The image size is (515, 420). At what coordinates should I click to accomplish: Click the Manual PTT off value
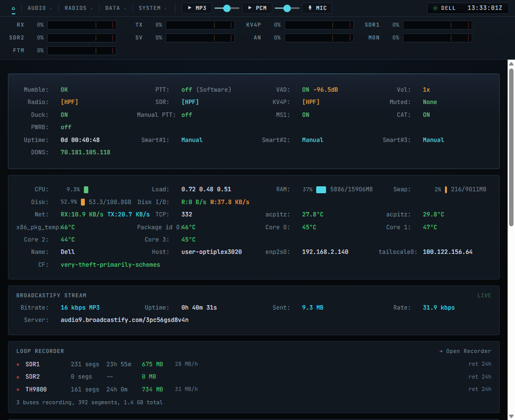click(x=186, y=115)
